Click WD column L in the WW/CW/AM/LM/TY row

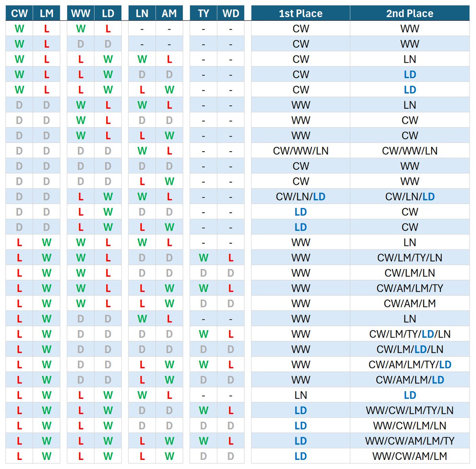point(231,441)
